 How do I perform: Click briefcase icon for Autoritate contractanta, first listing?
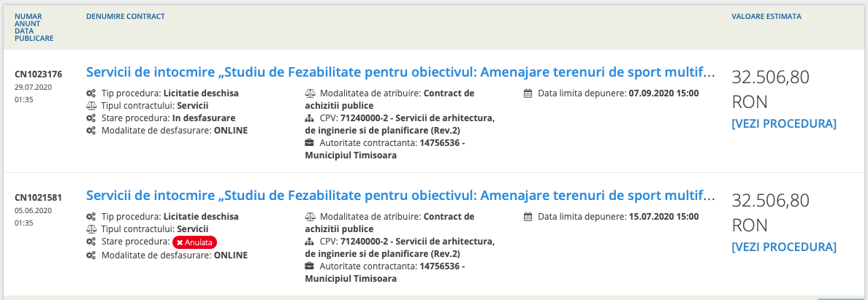point(310,143)
